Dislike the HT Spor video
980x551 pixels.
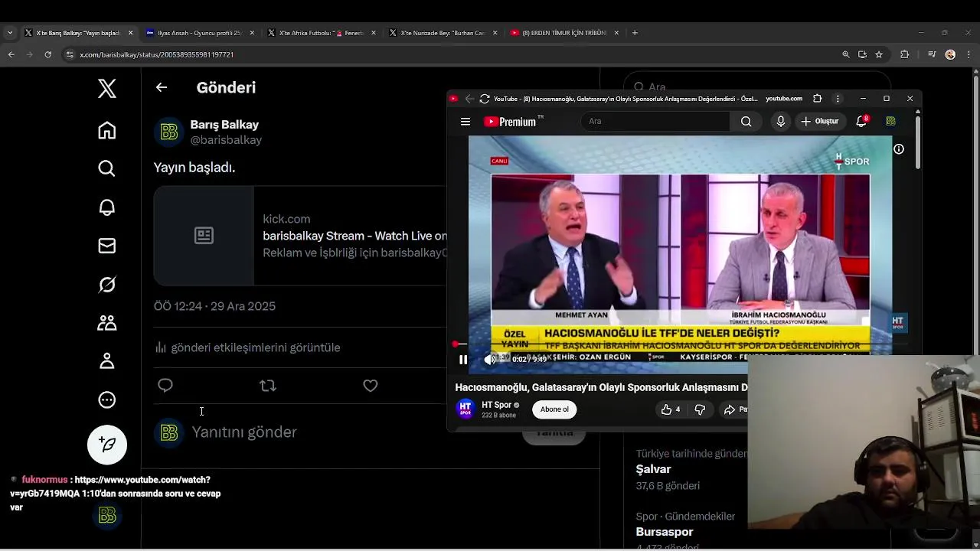[699, 409]
